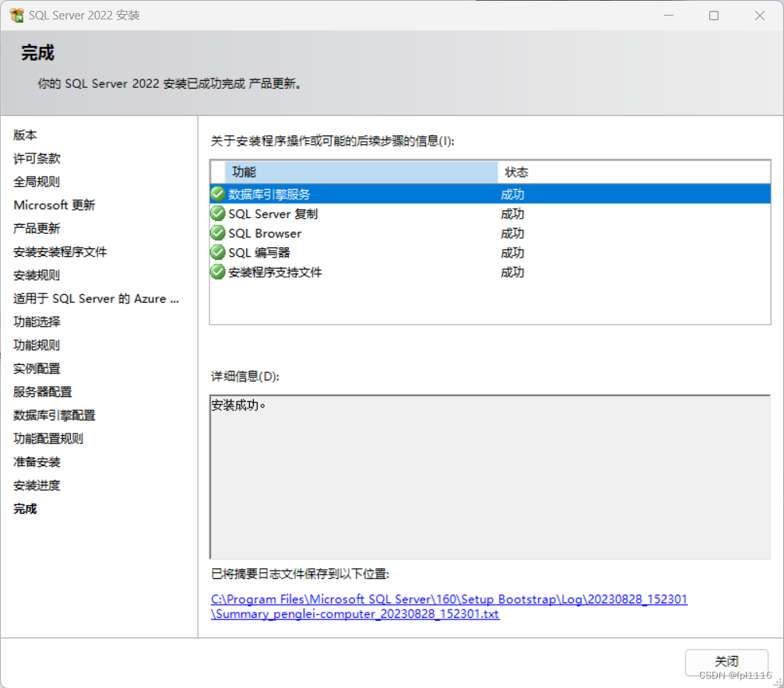The image size is (784, 688).
Task: Click the 成功 status of SQL 编写器
Action: 512,253
